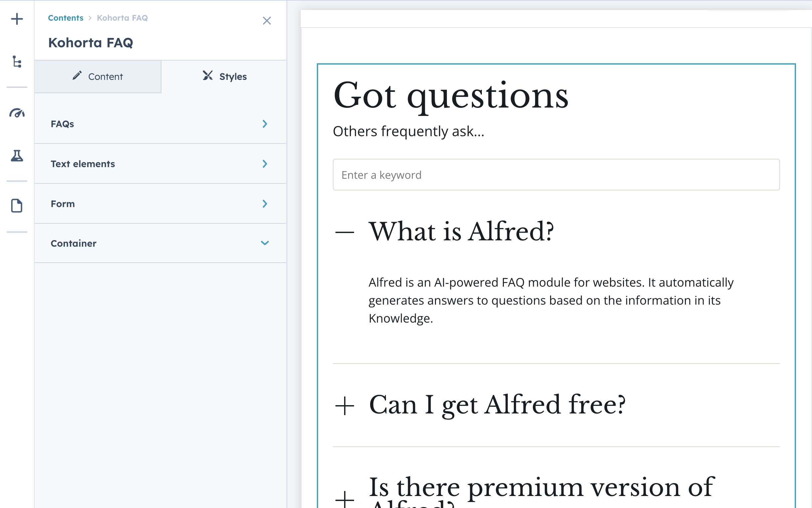The image size is (812, 508).
Task: Expand the Can I get Alfred free? question
Action: 497,405
